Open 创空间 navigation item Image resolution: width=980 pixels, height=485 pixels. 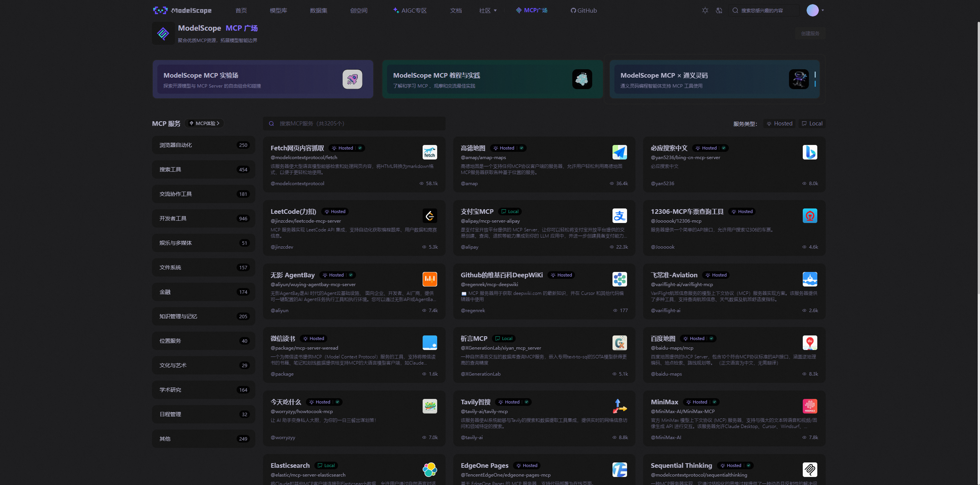(359, 10)
